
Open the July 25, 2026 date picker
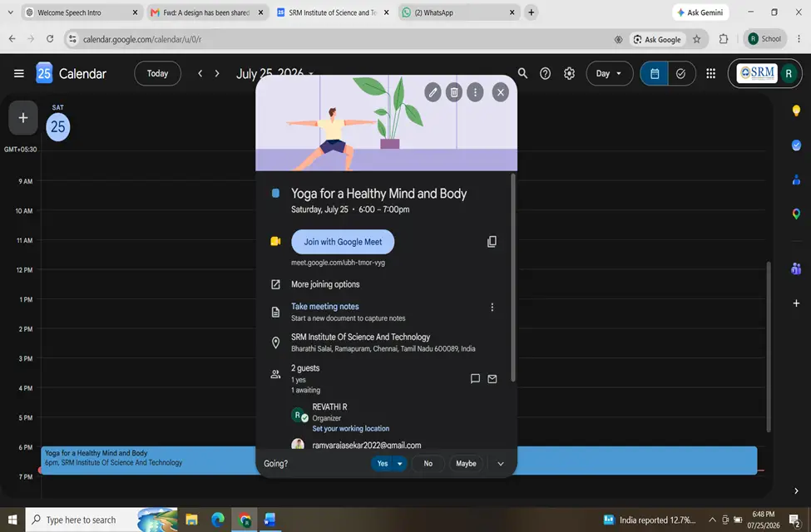click(274, 73)
